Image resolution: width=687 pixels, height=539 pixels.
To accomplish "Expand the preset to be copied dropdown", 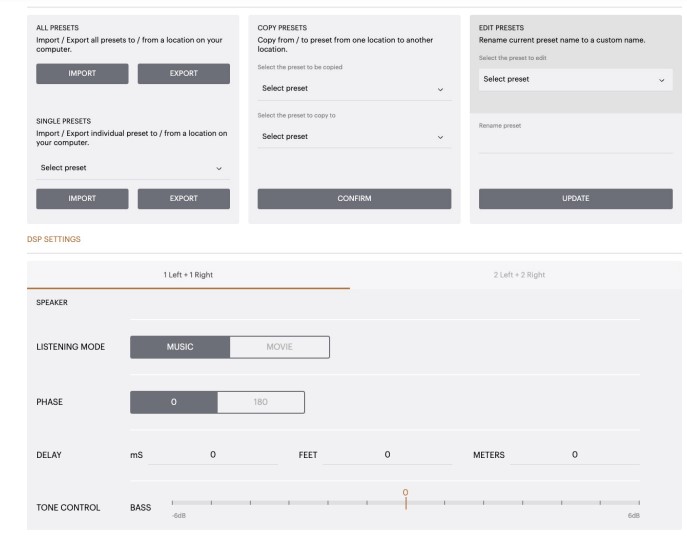I will click(x=351, y=88).
